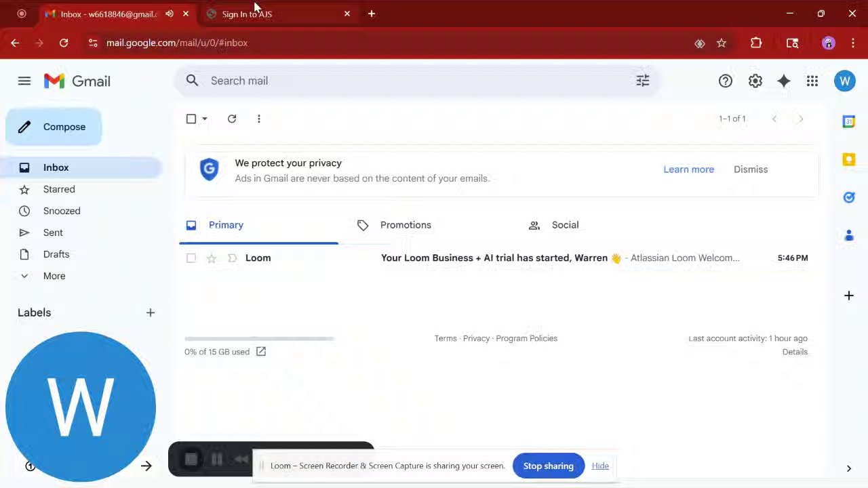View site information icon in address bar
868x488 pixels.
[x=92, y=43]
